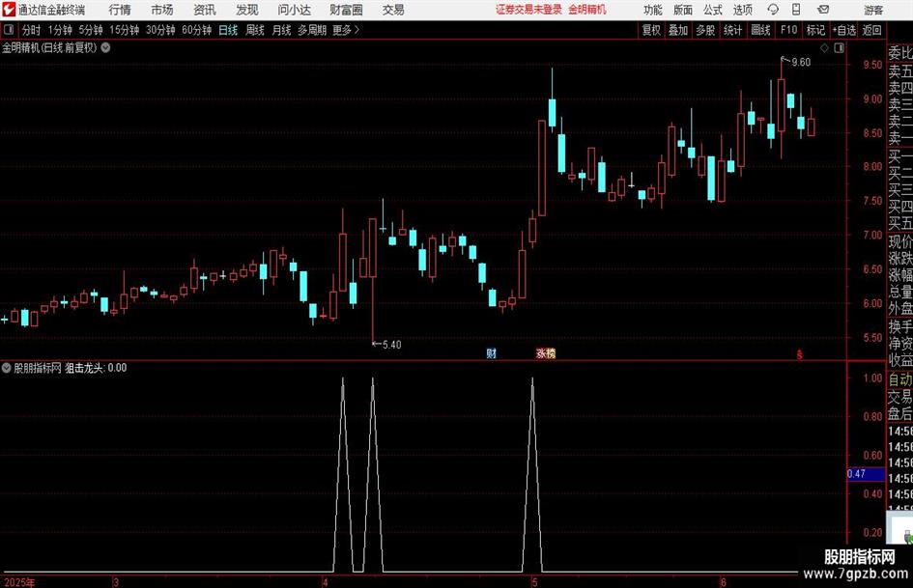Click the 7.00 price axis label
913x588 pixels.
[x=872, y=235]
